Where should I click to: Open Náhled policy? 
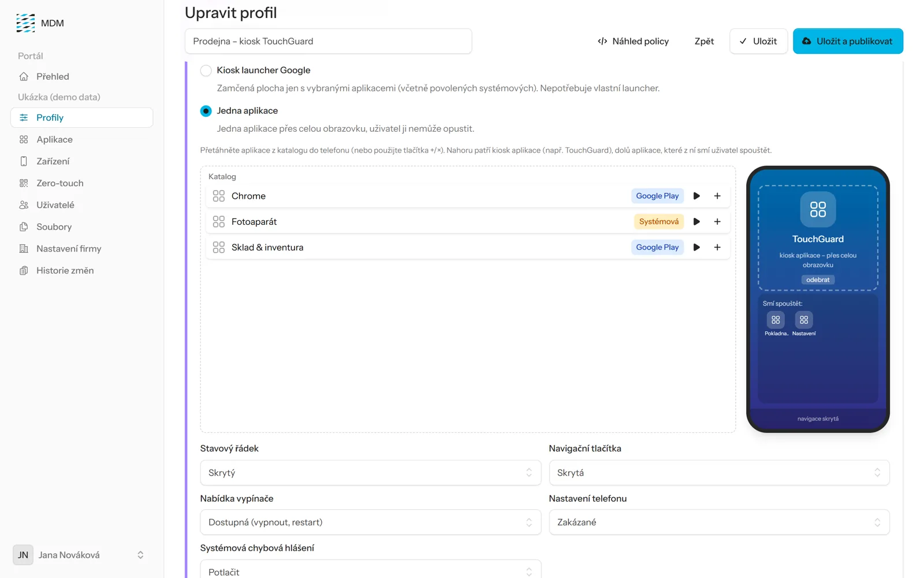point(633,41)
